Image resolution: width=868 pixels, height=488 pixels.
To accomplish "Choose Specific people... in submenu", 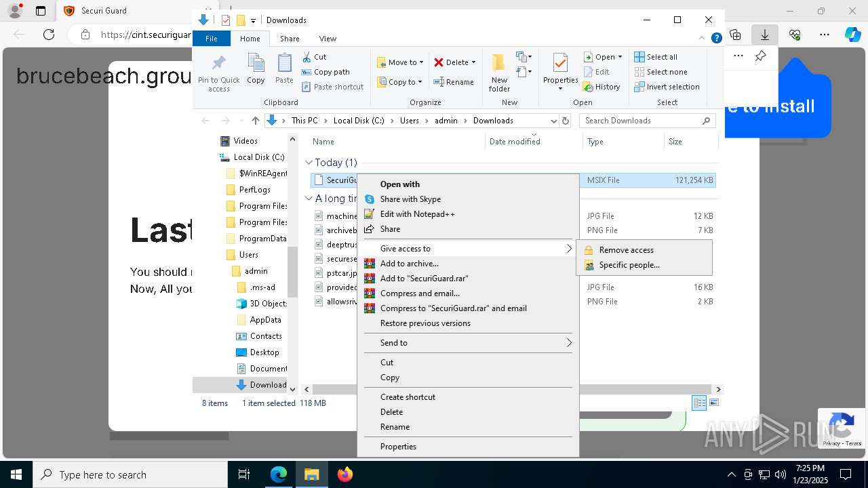I will coord(644,265).
